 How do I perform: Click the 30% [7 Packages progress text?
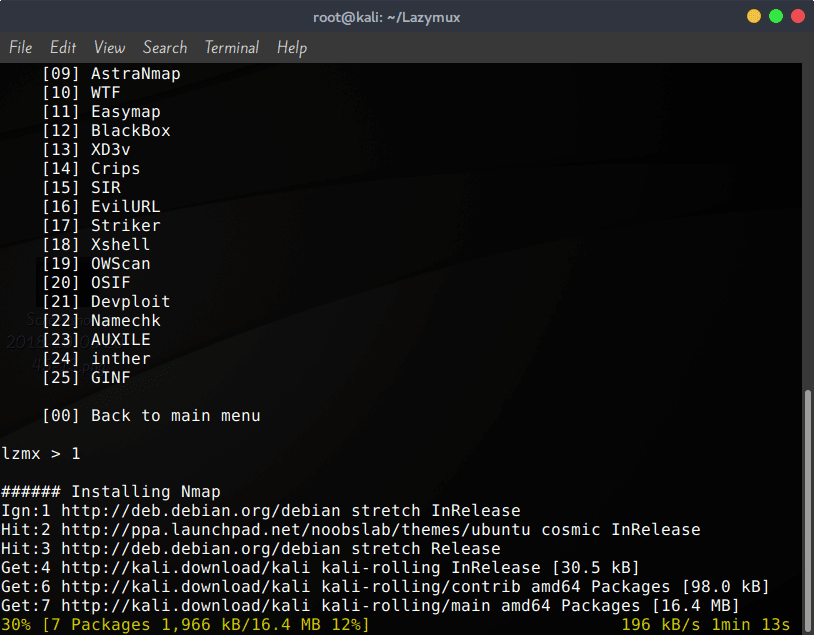tap(185, 625)
